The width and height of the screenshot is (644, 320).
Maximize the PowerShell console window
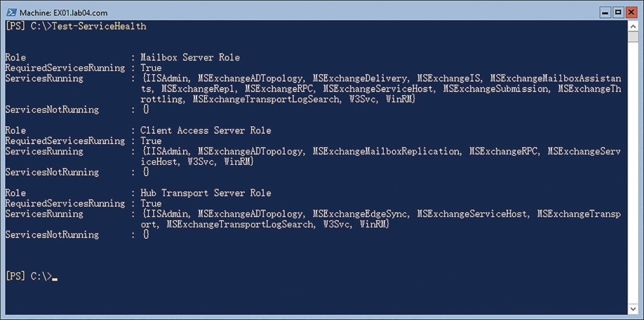618,13
